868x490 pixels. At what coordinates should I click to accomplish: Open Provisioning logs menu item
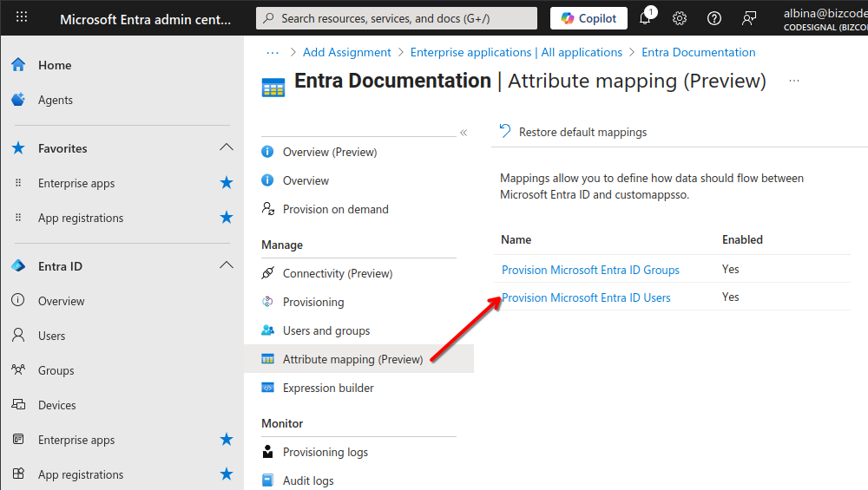tap(325, 452)
